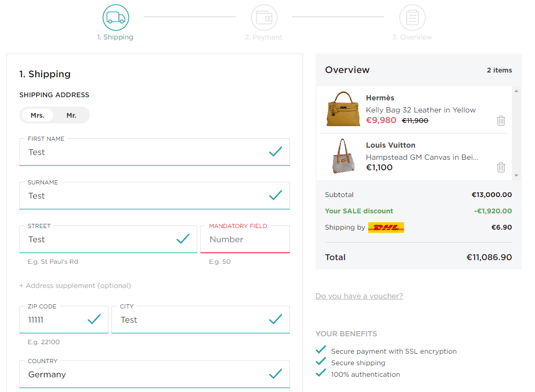Click into the First Name input

[155, 152]
